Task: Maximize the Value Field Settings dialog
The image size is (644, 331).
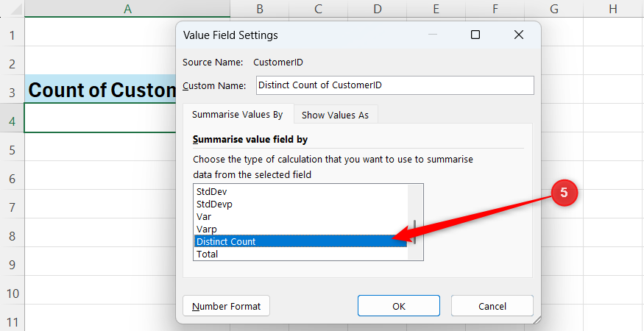Action: 475,35
